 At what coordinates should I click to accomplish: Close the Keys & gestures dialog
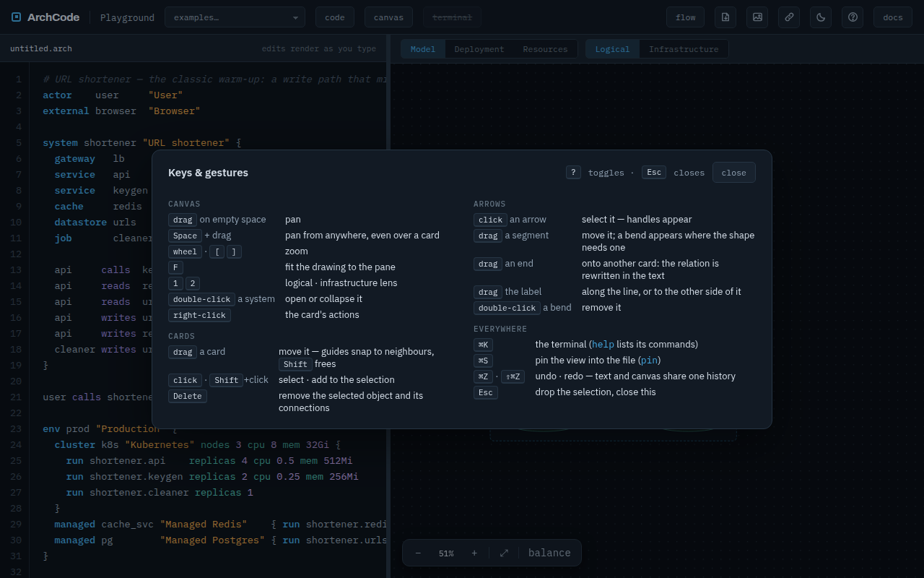coord(733,173)
